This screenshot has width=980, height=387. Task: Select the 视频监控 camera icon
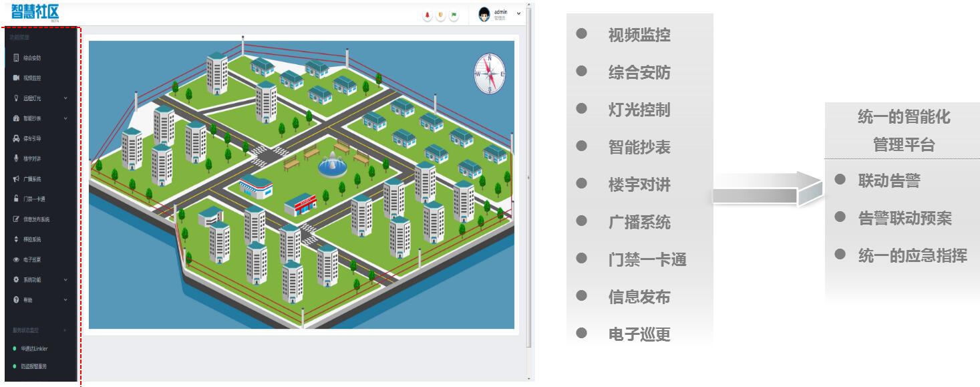pyautogui.click(x=19, y=78)
